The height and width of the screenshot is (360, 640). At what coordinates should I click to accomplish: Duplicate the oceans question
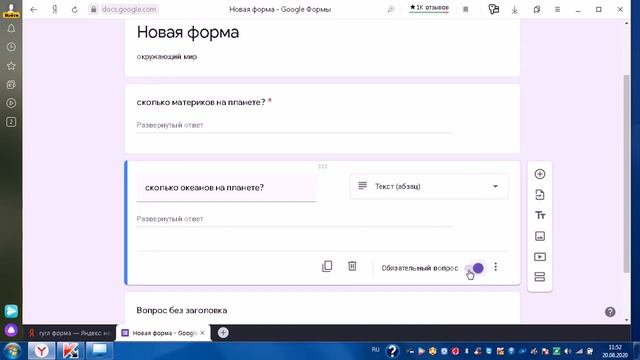point(327,266)
